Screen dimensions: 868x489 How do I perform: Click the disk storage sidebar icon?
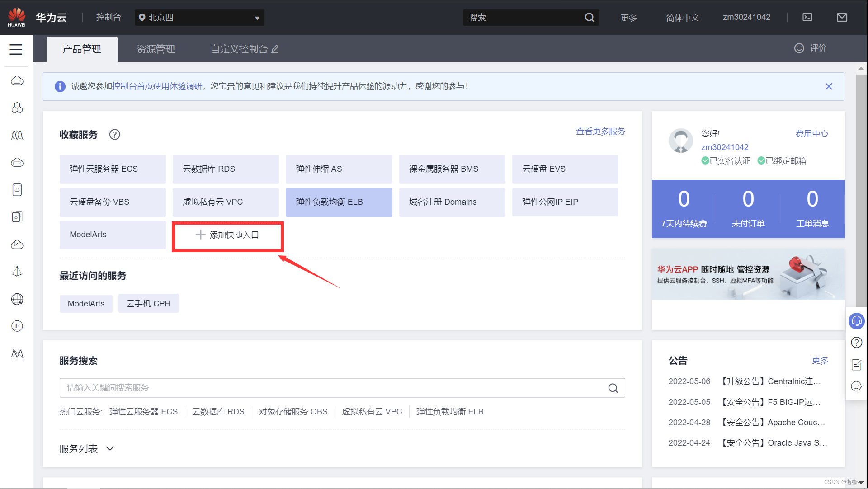coord(17,190)
